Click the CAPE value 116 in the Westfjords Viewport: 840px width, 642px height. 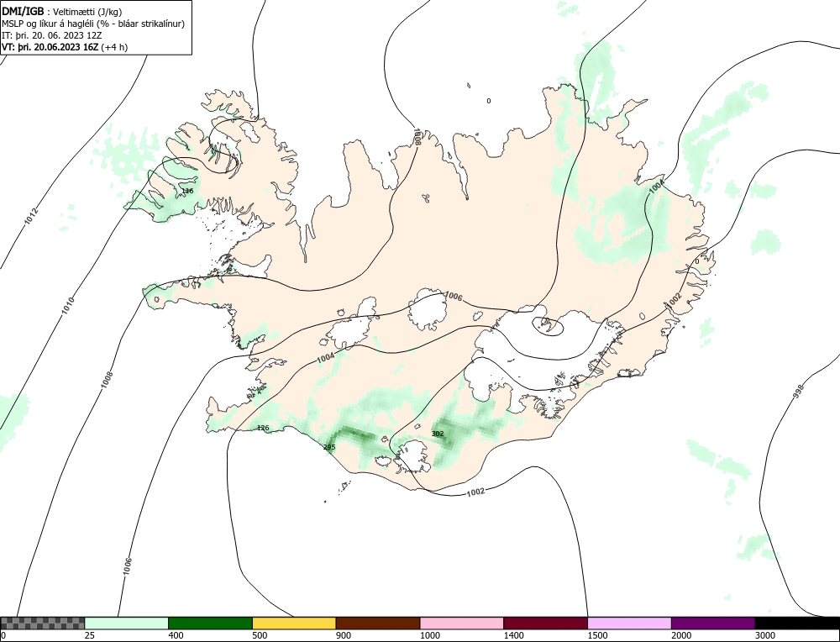pyautogui.click(x=187, y=191)
